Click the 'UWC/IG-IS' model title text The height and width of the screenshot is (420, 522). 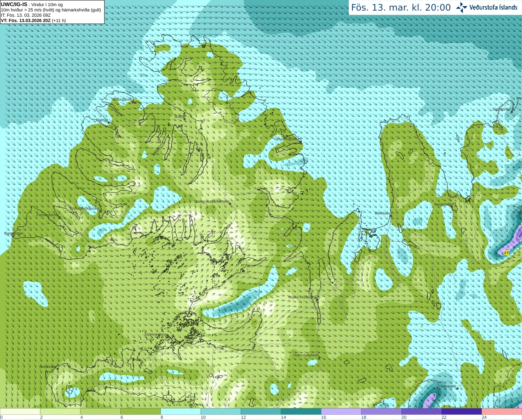point(14,4)
